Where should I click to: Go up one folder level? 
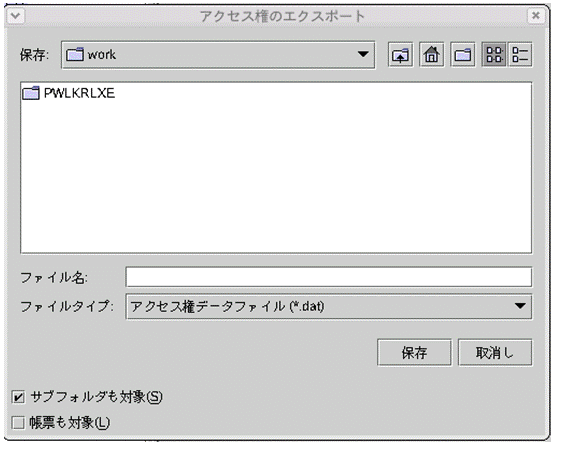(x=400, y=55)
